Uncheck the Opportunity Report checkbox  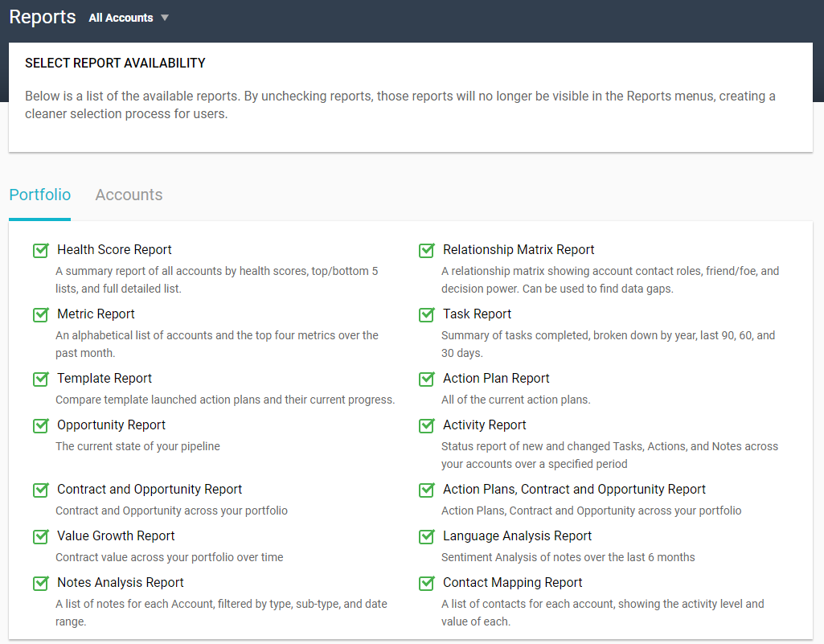pyautogui.click(x=40, y=425)
